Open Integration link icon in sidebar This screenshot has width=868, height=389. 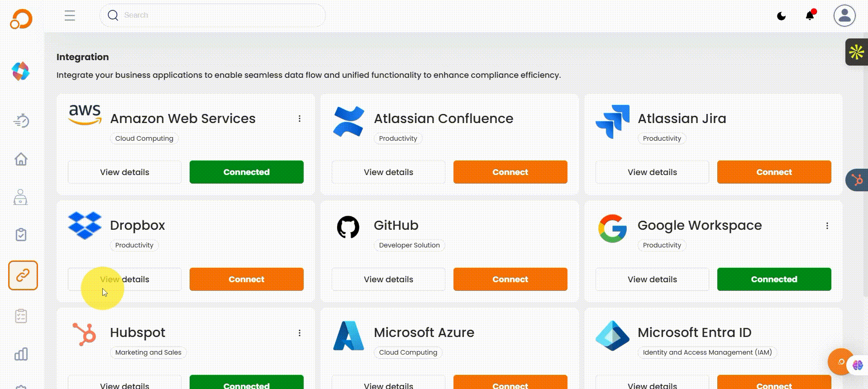click(x=23, y=275)
